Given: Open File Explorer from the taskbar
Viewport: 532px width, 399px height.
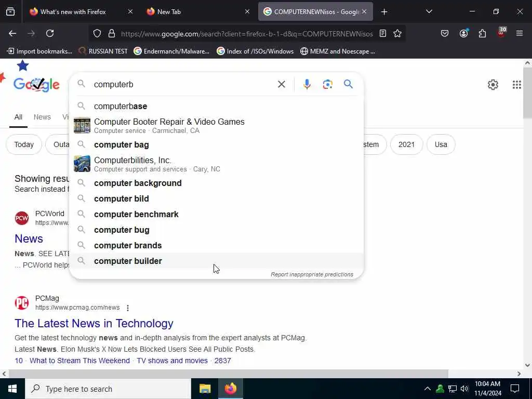Looking at the screenshot, I should [205, 389].
